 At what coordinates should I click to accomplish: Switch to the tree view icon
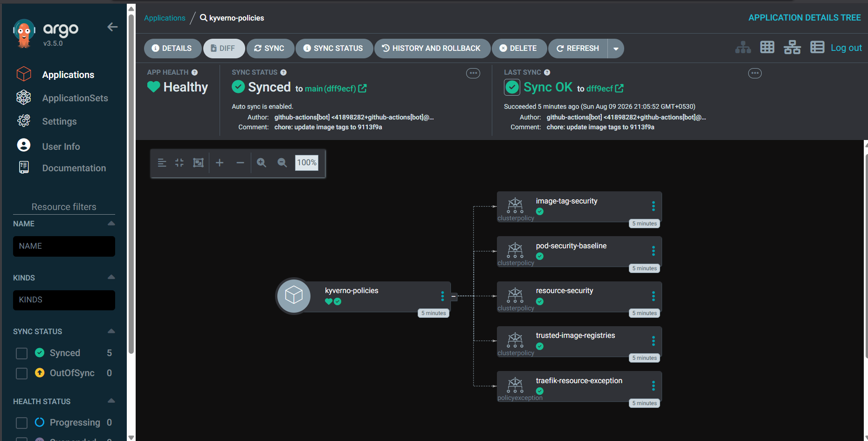pyautogui.click(x=743, y=48)
